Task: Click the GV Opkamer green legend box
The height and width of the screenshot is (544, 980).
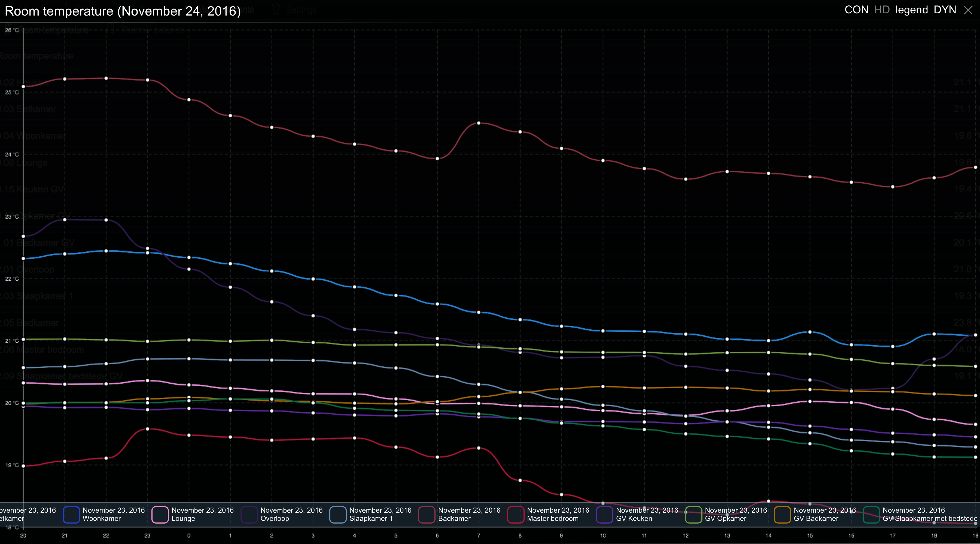Action: tap(693, 515)
